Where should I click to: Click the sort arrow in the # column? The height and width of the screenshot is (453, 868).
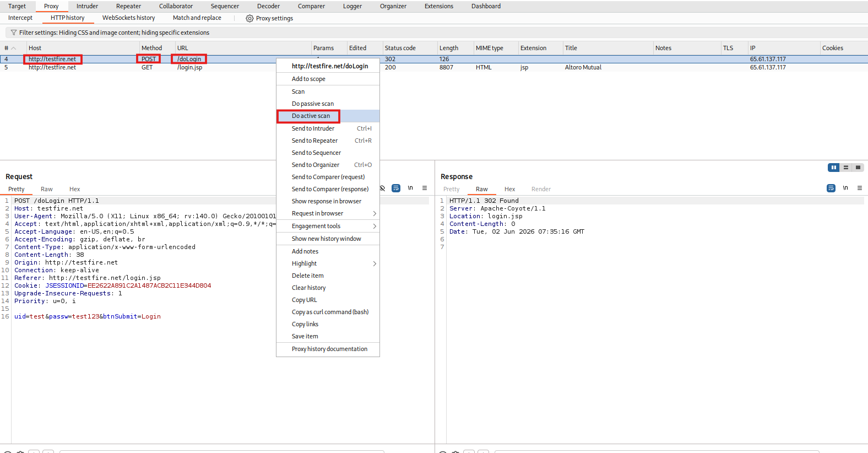(14, 48)
